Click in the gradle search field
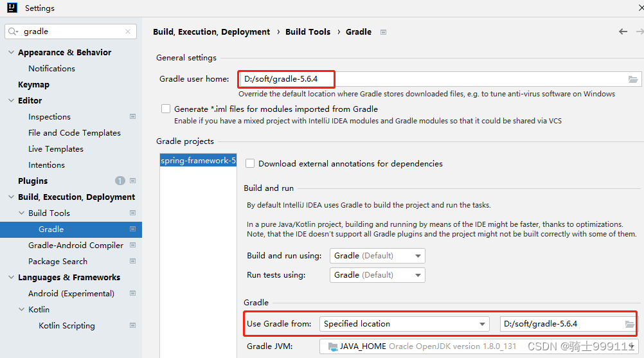The image size is (644, 358). click(71, 31)
